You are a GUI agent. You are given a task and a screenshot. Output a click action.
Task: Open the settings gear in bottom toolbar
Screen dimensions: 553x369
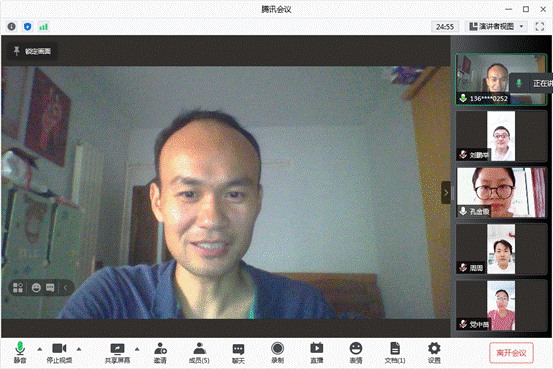434,353
